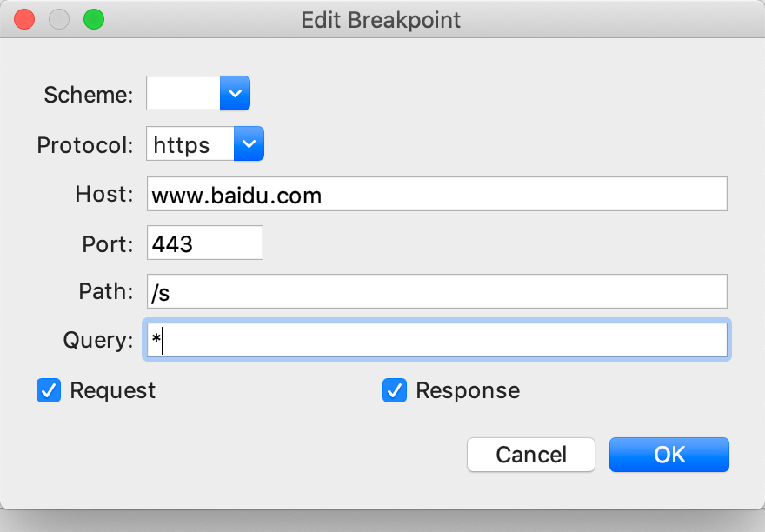
Task: Click the Edit Breakpoint title bar text
Action: [x=381, y=19]
